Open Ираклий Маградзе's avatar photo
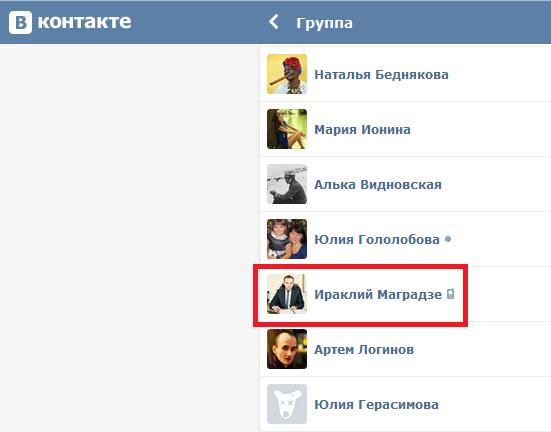Viewport: 551px width, 432px height. [287, 294]
